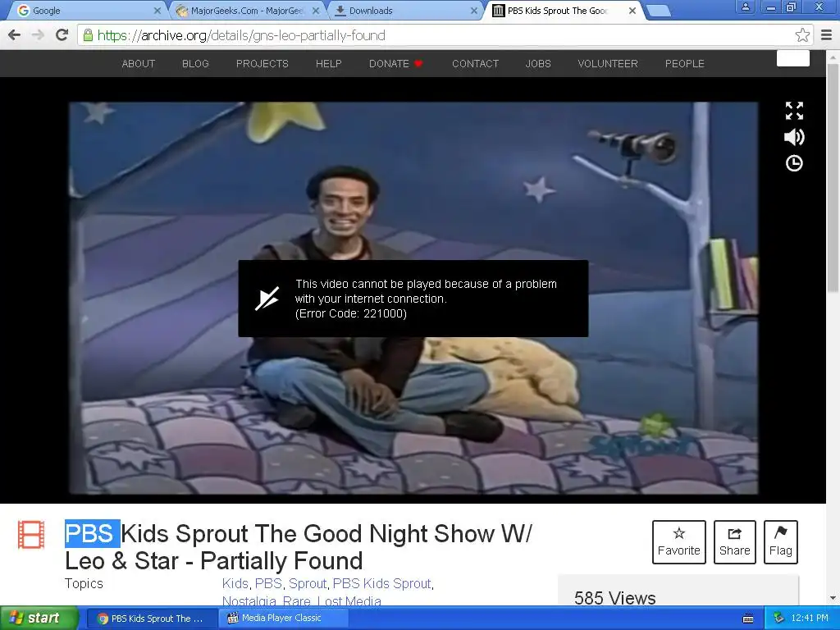
Task: Open the JOBS link
Action: coord(538,64)
